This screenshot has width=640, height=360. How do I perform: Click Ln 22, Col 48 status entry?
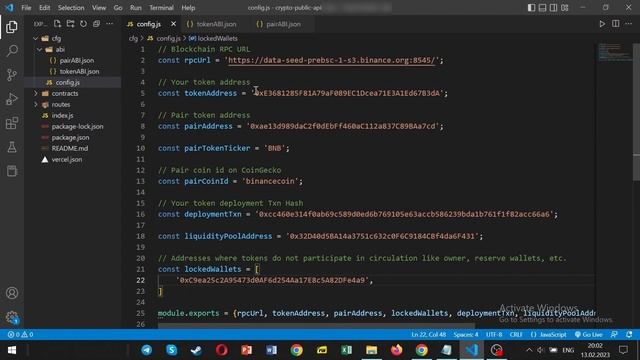click(x=428, y=335)
